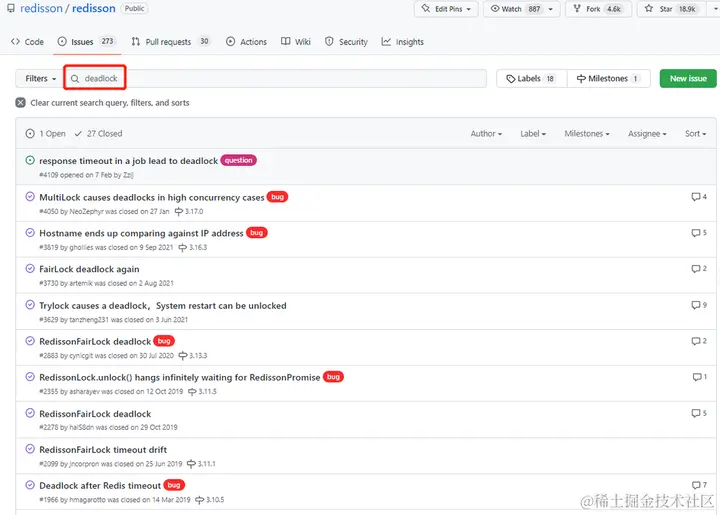Create a New issue
Viewport: 720px width, 515px height.
[x=688, y=78]
